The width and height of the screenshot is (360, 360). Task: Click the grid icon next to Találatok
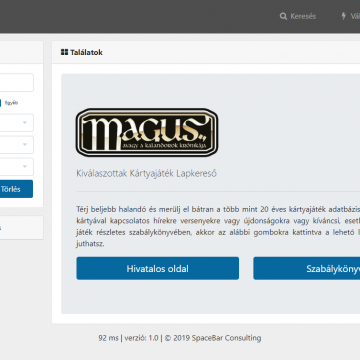[x=64, y=52]
